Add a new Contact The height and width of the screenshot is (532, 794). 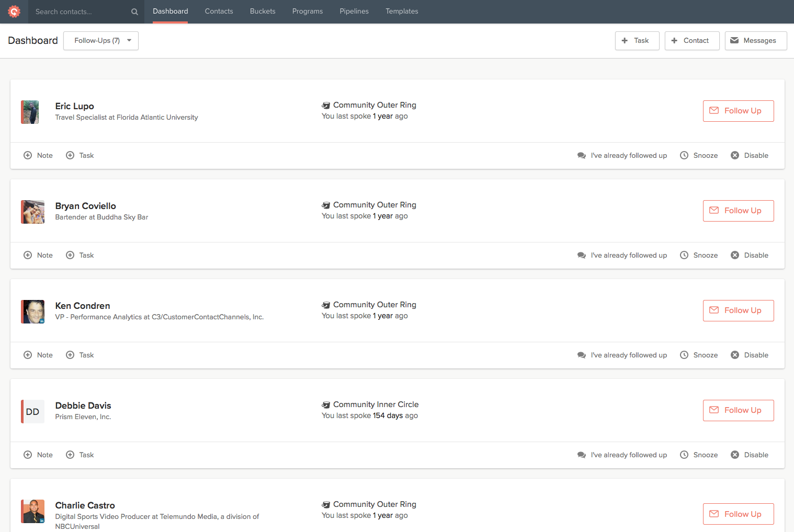(x=692, y=41)
